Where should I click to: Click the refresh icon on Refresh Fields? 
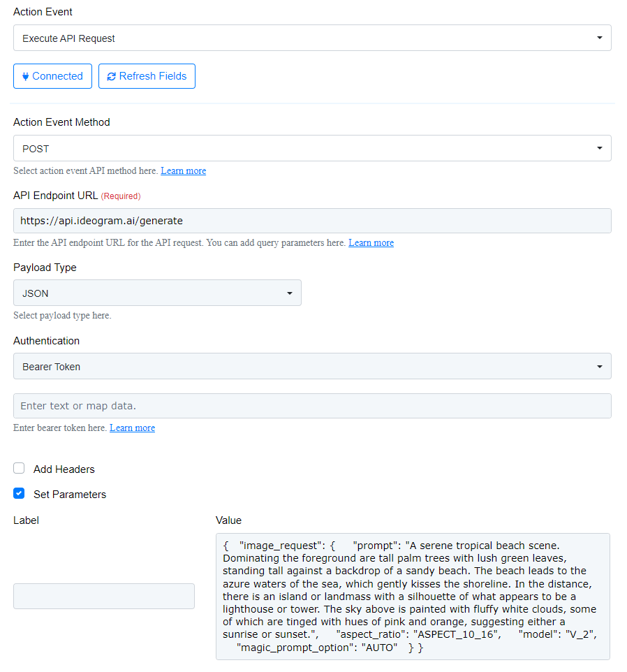point(112,77)
